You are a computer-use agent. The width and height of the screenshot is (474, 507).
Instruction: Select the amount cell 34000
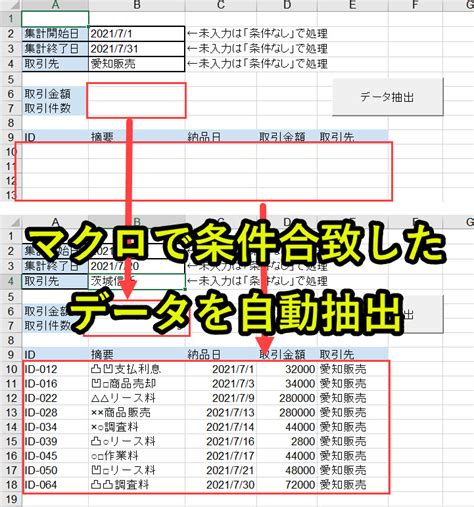tap(287, 384)
